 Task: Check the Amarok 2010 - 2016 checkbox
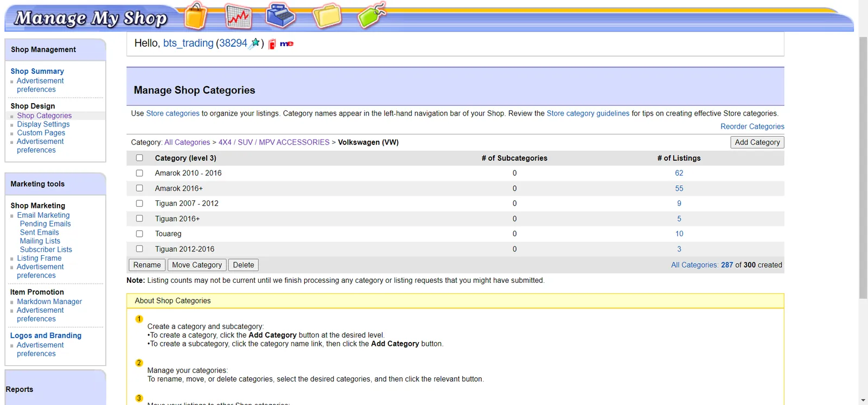[139, 173]
